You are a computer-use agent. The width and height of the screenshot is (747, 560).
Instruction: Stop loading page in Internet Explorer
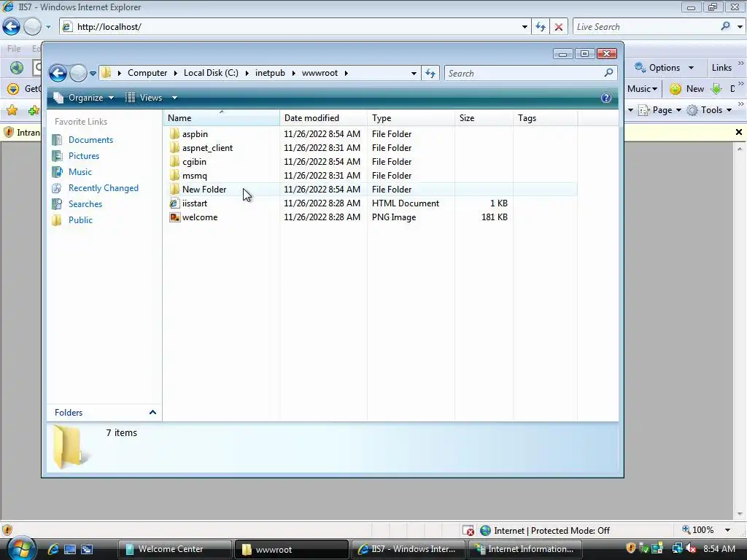click(558, 27)
